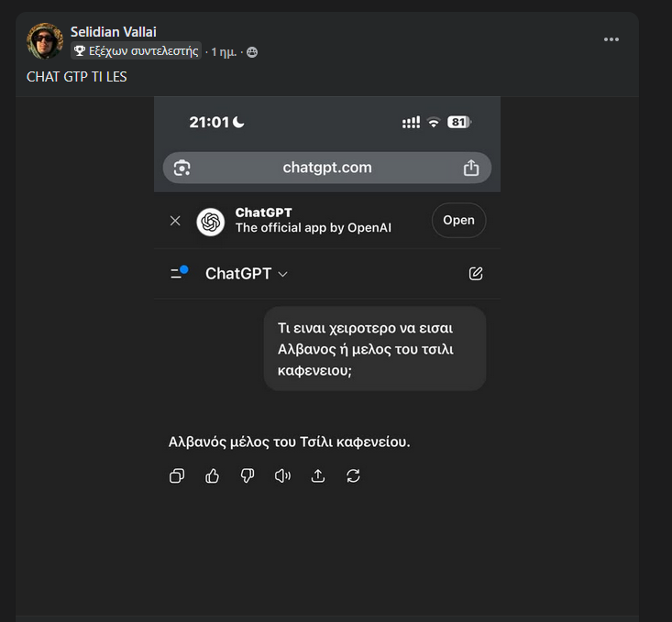Screen dimensions: 672x622
Task: Click the thumbs down icon on response
Action: point(248,476)
